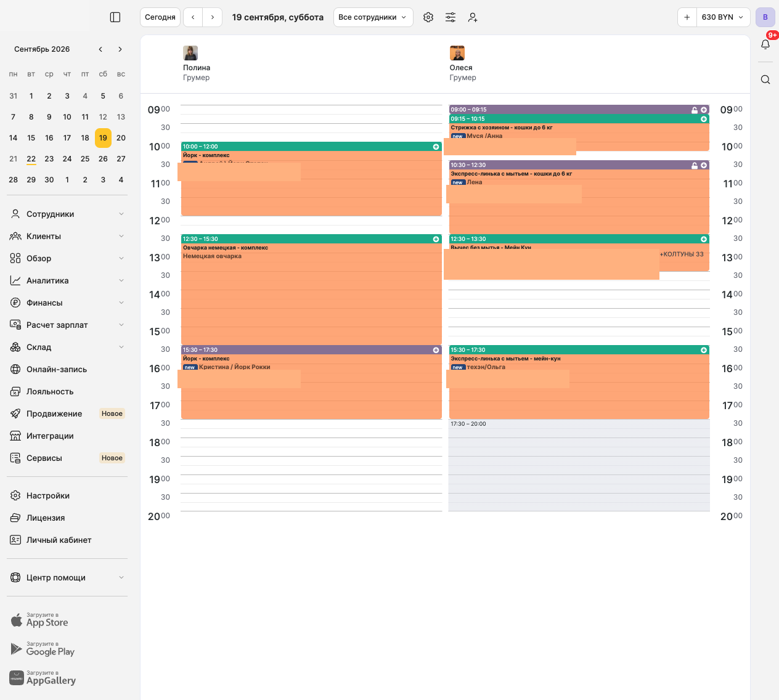Open search with the magnifier icon
This screenshot has height=700, width=779.
pos(765,79)
